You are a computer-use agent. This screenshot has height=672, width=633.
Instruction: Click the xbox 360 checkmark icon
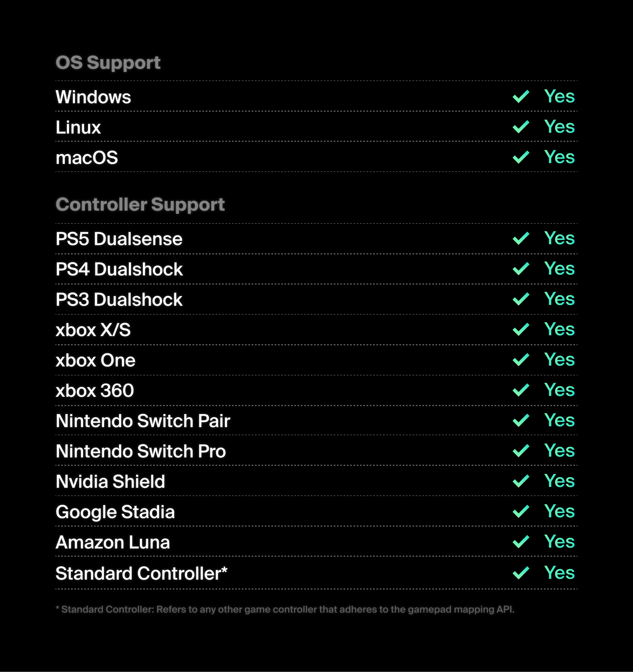(521, 390)
